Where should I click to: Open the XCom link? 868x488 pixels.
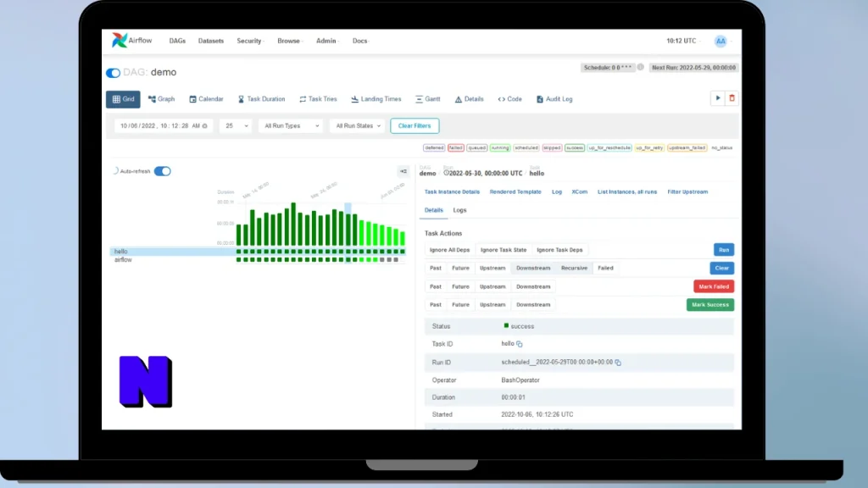[579, 192]
